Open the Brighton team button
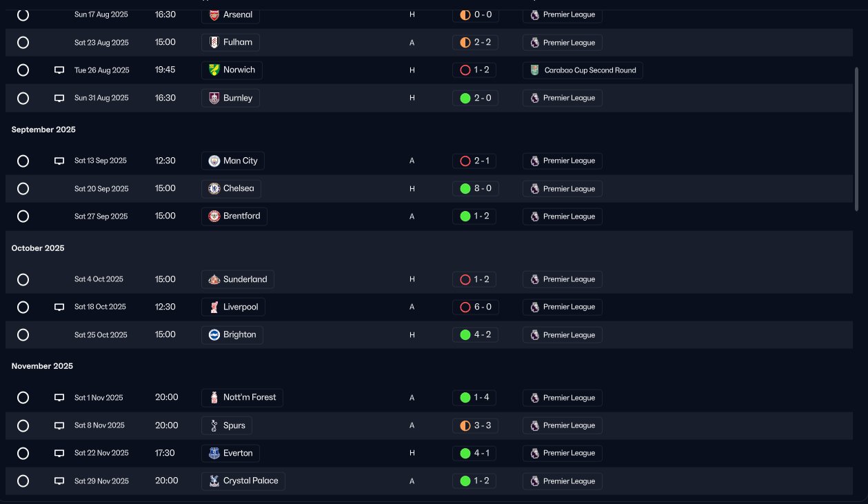This screenshot has width=868, height=504. 232,334
